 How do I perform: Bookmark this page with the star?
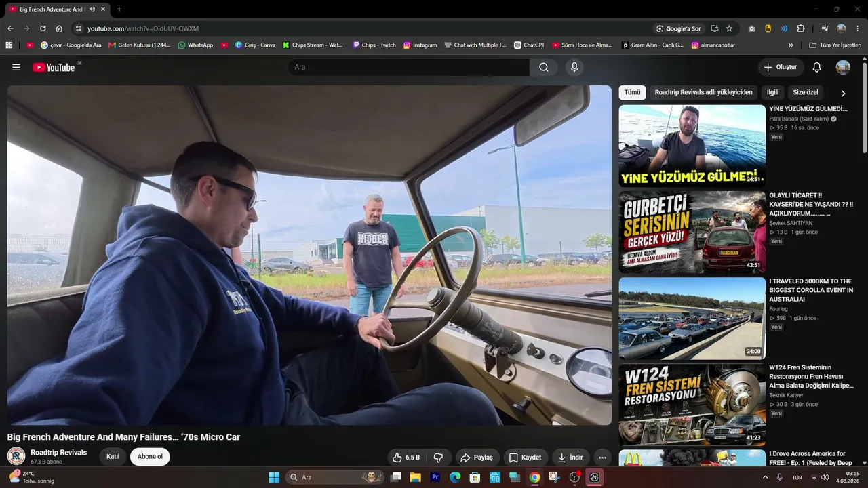[x=729, y=28]
